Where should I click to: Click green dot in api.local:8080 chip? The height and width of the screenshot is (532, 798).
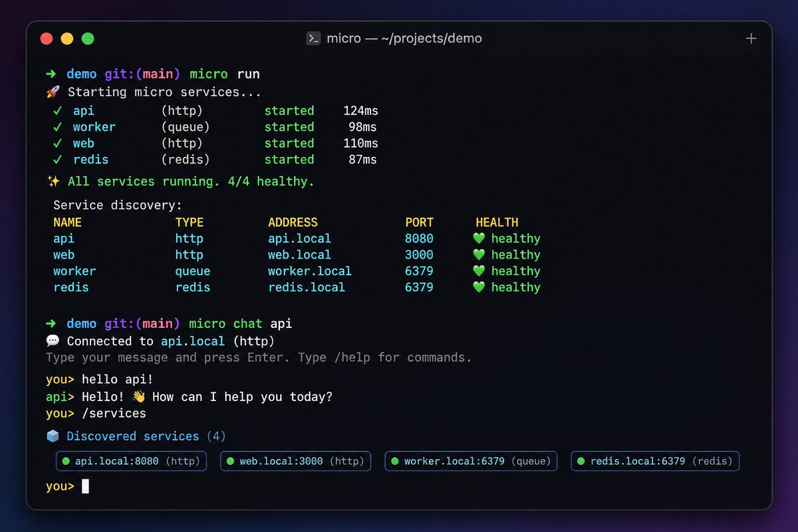coord(66,461)
